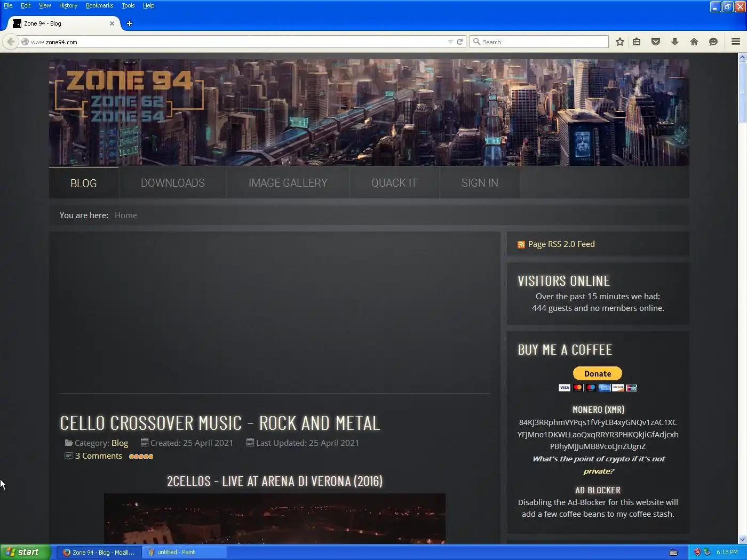The width and height of the screenshot is (747, 560).
Task: Go to the Firefox home page icon
Action: pos(694,42)
